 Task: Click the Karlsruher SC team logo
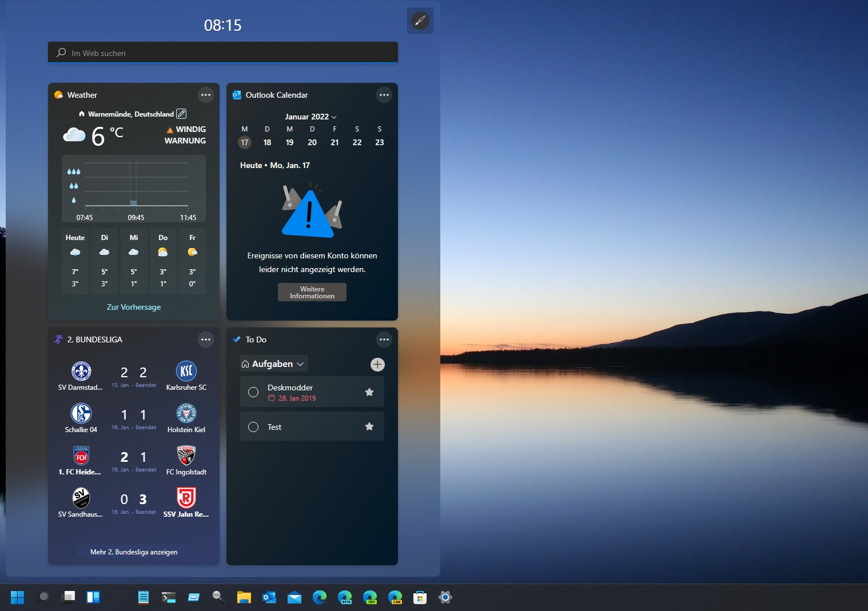[186, 371]
